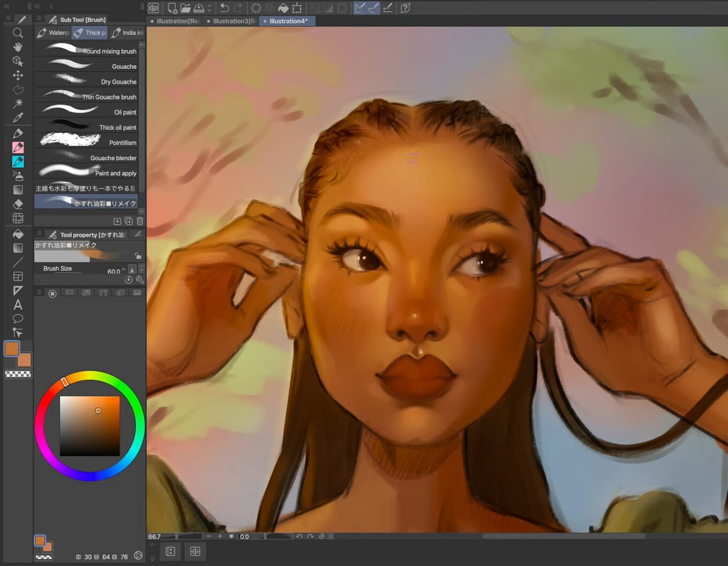
Task: Select the Hand tool in the toolbar
Action: [18, 47]
